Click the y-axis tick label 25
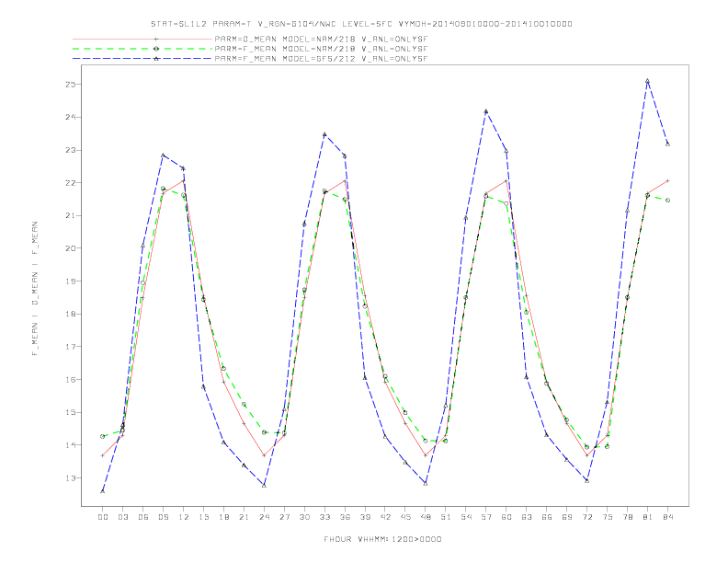 [71, 85]
